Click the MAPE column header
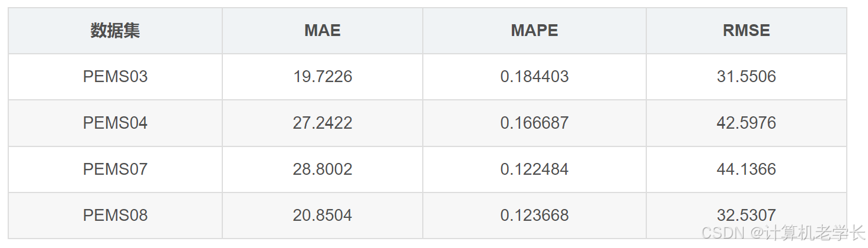Viewport: 868px width, 248px height. coord(534,31)
